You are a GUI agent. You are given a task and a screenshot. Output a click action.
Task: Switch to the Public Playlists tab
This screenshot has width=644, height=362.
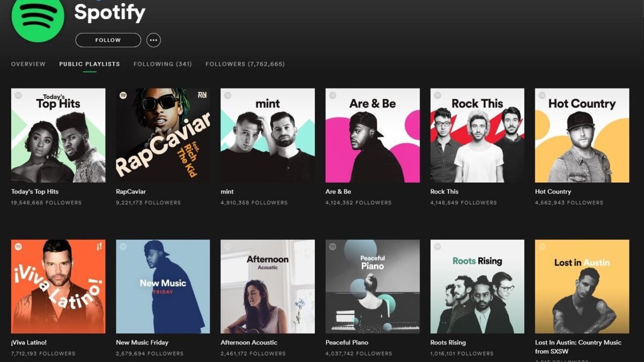89,64
